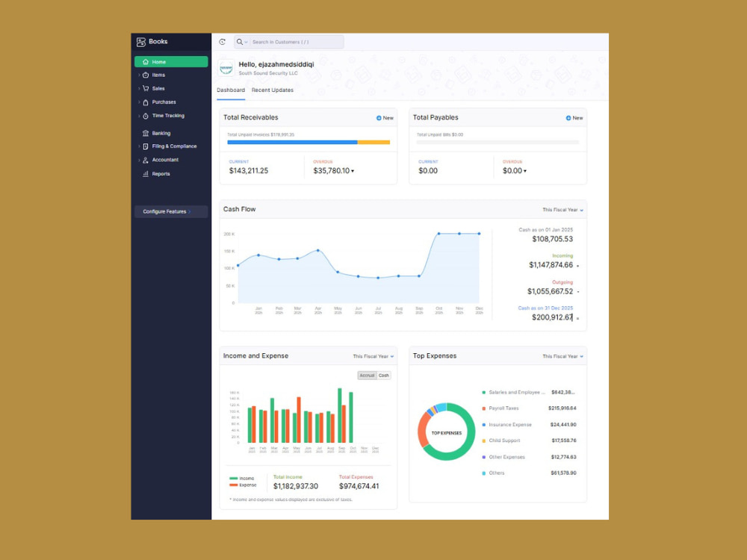Open payables overdue $0.00 dropdown arrow
The width and height of the screenshot is (747, 560).
pyautogui.click(x=525, y=172)
